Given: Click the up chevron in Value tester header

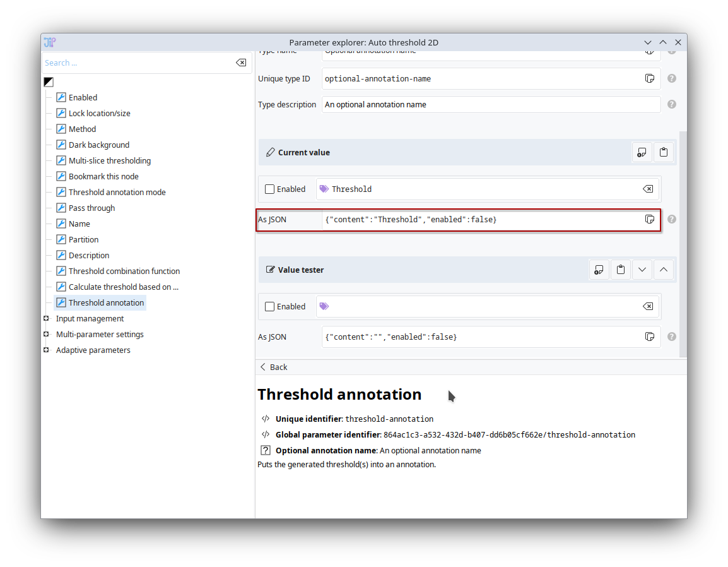Looking at the screenshot, I should [664, 270].
